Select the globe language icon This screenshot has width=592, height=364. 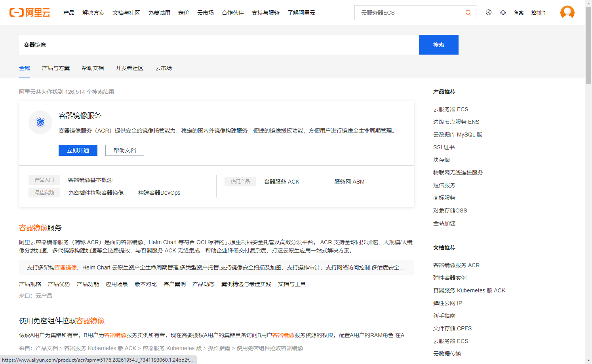[488, 12]
